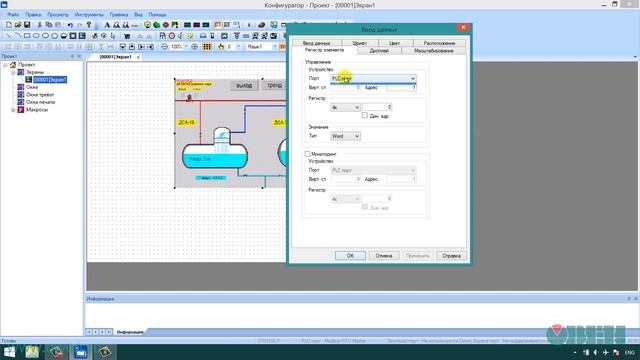The width and height of the screenshot is (640, 360).
Task: Open the 'Файл' menu
Action: coord(13,14)
